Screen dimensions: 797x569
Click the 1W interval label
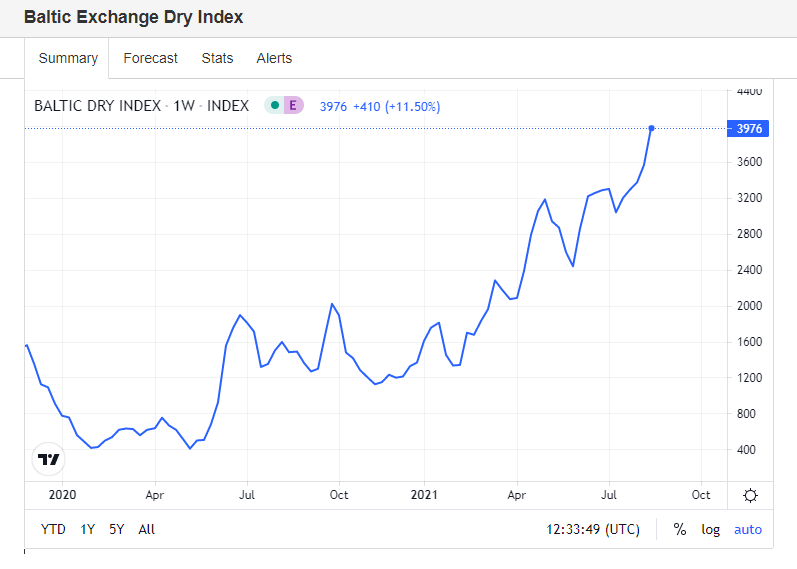pyautogui.click(x=184, y=106)
